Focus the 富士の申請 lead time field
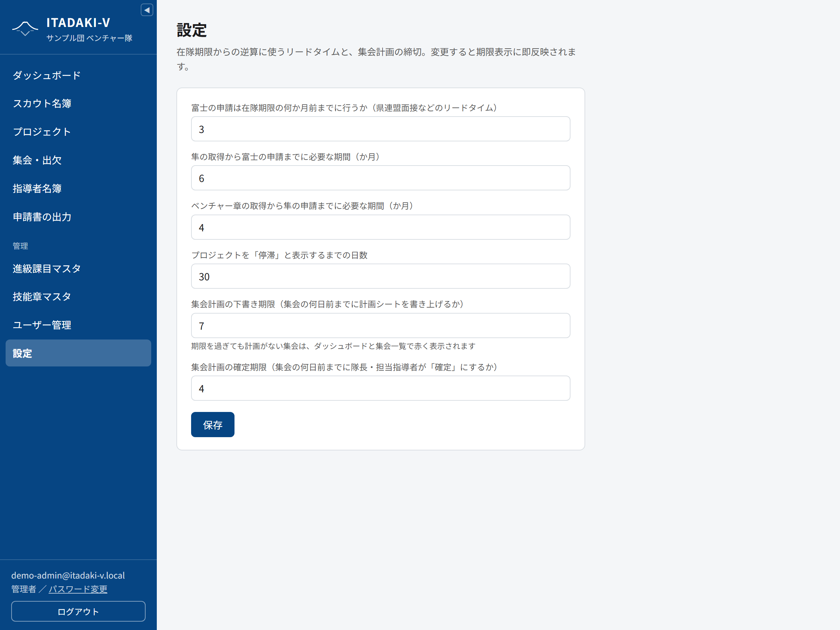Screen dimensions: 840x630 pos(380,129)
